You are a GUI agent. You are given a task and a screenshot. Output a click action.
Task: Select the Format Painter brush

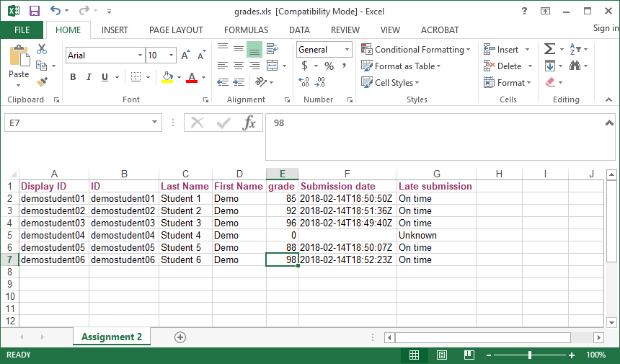42,82
